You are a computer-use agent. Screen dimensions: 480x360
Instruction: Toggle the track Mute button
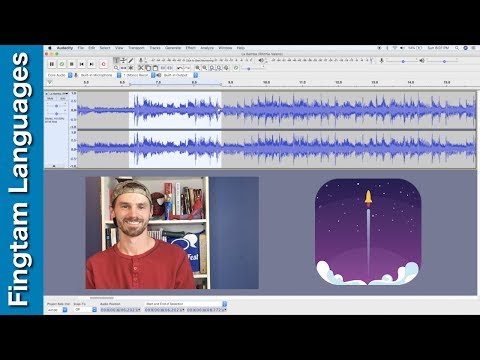50,98
